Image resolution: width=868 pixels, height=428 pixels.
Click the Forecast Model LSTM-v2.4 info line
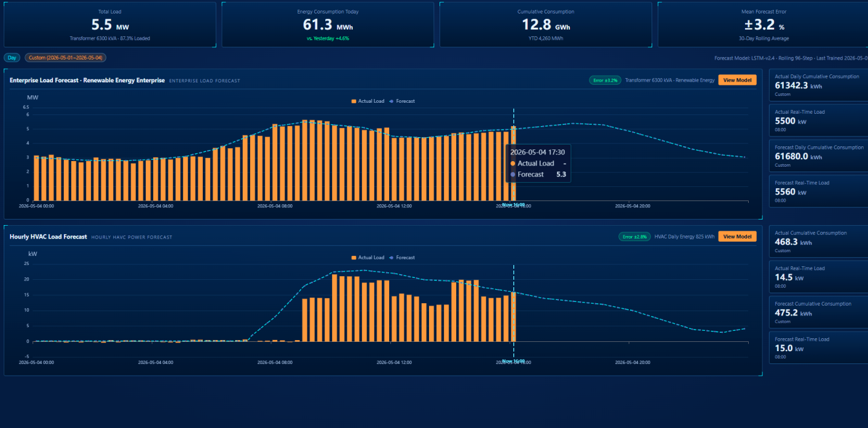click(x=791, y=58)
